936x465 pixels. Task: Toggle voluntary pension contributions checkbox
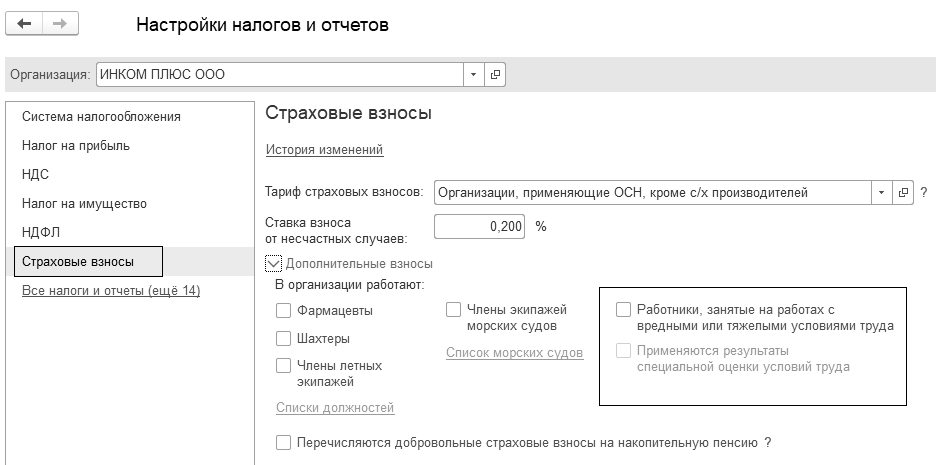(284, 442)
